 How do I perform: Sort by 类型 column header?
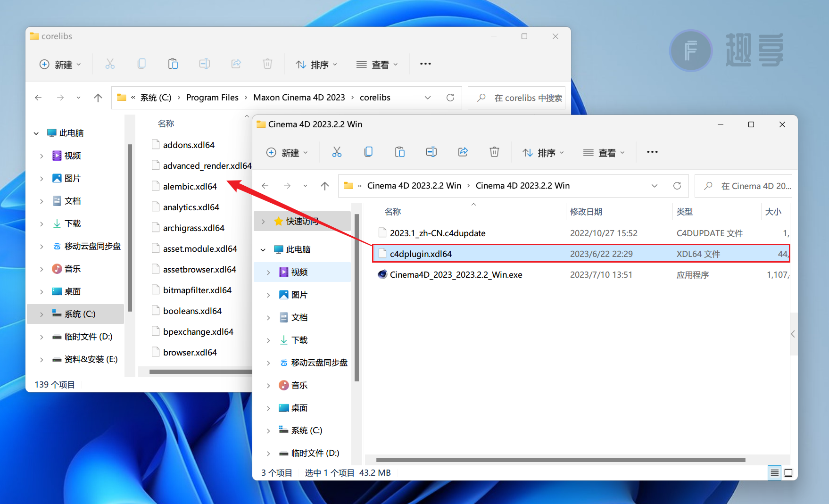pos(685,212)
